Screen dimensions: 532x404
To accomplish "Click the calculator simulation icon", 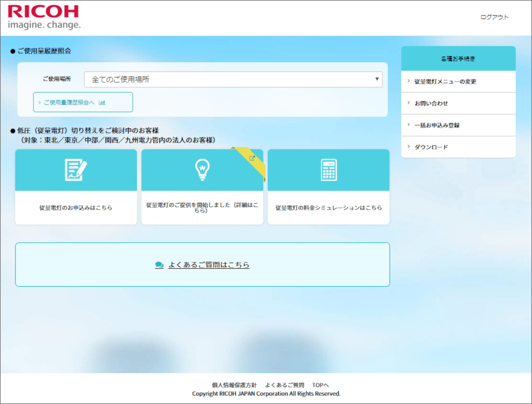I will coord(329,170).
